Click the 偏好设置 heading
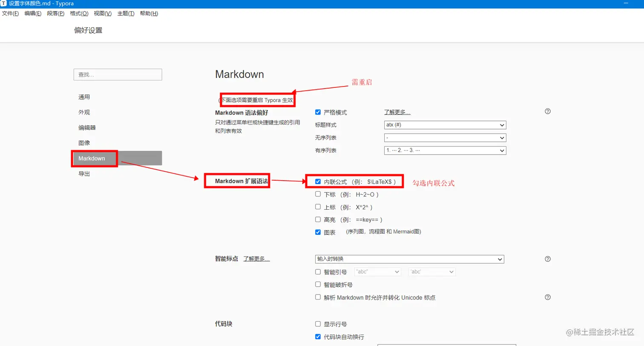The width and height of the screenshot is (644, 346). point(88,30)
